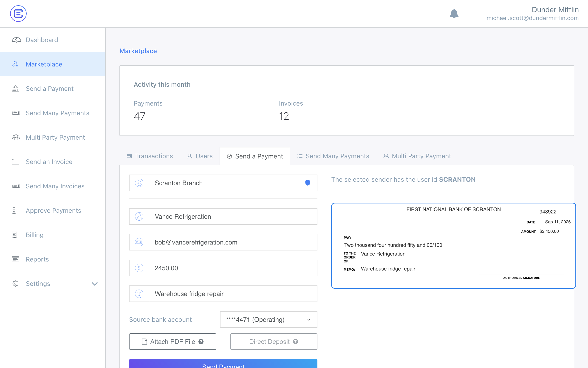Click the Multi Party Payment sidebar icon
Image resolution: width=588 pixels, height=368 pixels.
pos(16,137)
